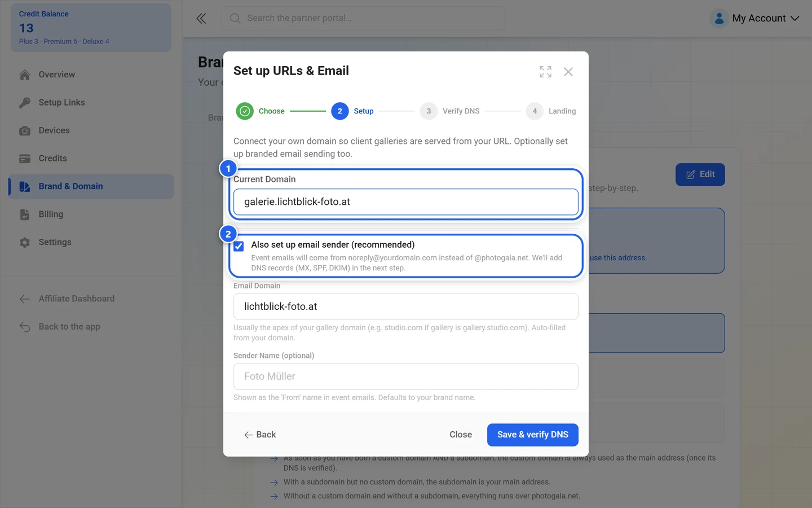Uncheck Also set up email sender checkbox

[x=239, y=246]
